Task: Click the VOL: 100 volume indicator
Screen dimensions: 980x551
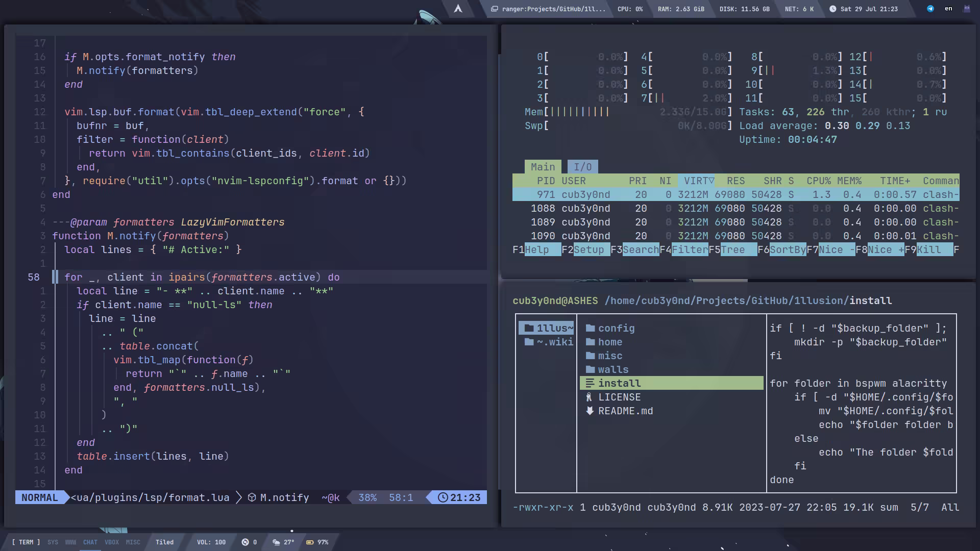Action: [211, 542]
